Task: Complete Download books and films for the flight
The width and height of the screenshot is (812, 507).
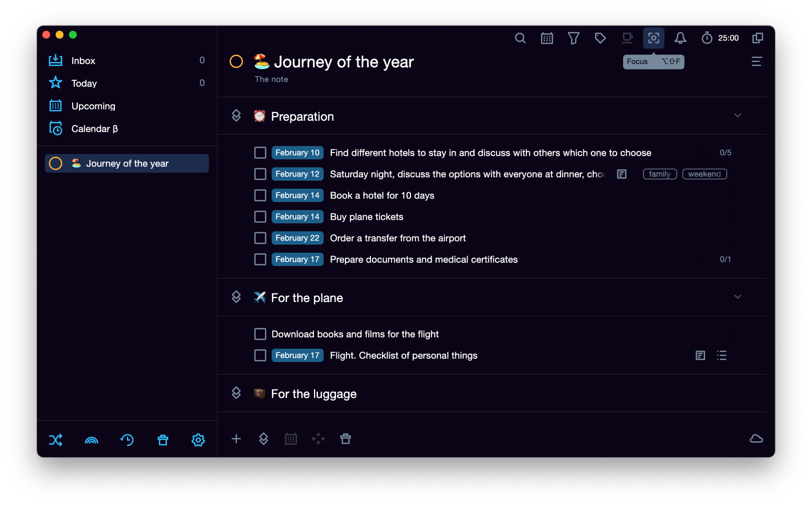Action: tap(260, 334)
